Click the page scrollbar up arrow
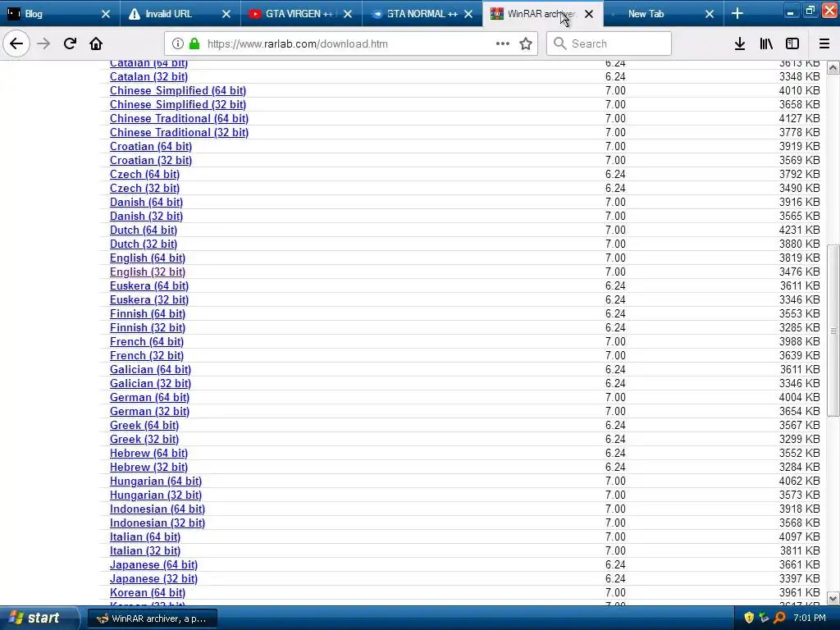The image size is (840, 630). 833,68
